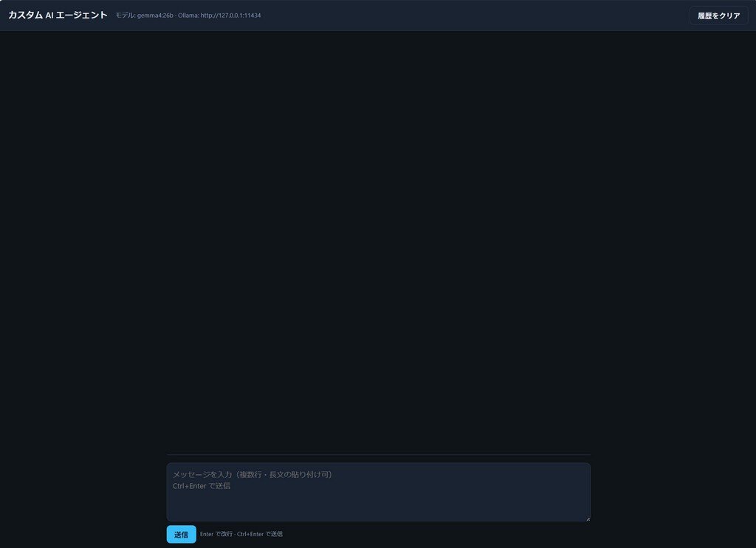Send the message with 送信
Image resolution: width=756 pixels, height=548 pixels.
181,534
